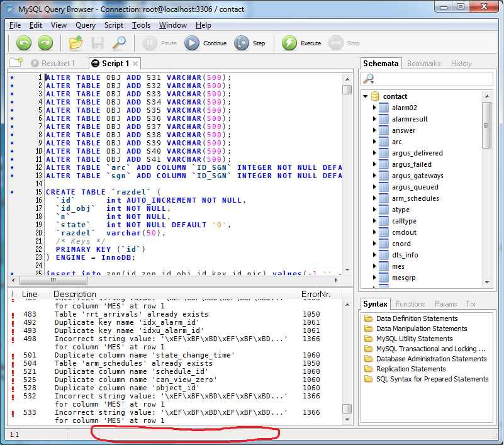This screenshot has height=445, width=504.
Task: Click the green Go Forward arrow icon
Action: [45, 43]
